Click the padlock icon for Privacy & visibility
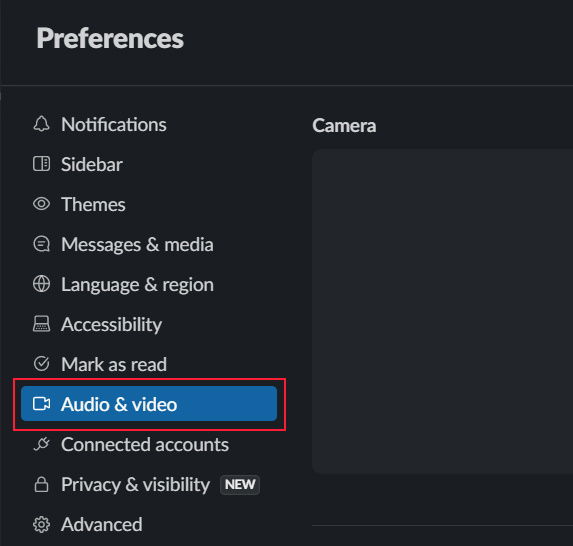Screen dimensions: 573x546 [41, 484]
